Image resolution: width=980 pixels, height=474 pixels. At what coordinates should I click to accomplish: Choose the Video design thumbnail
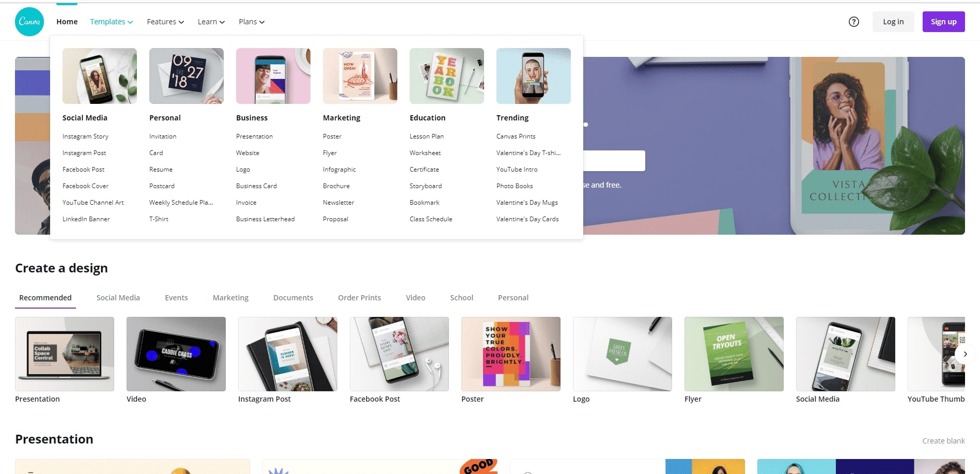(x=176, y=354)
